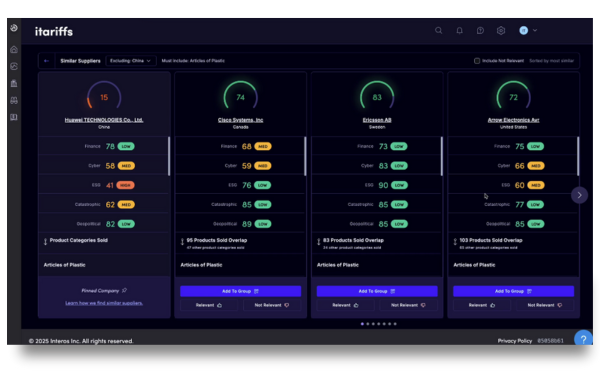Click the itariffs logo title
600x375 pixels.
tap(54, 31)
